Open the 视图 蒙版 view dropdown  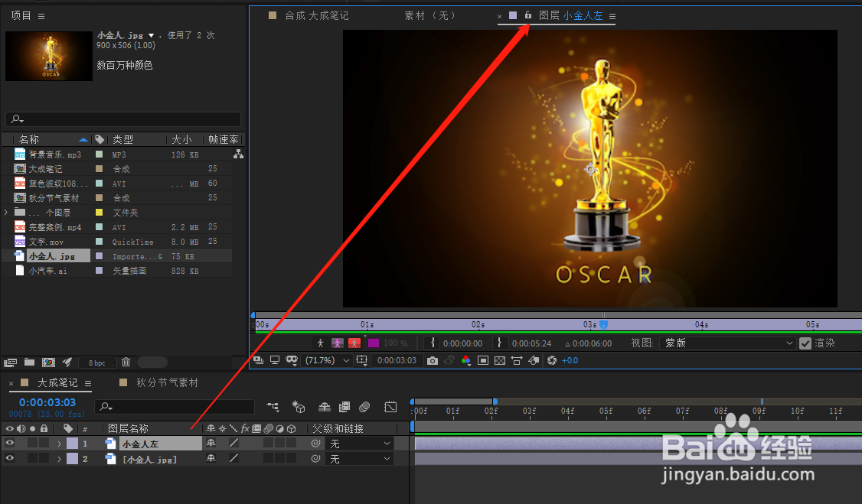pyautogui.click(x=727, y=343)
